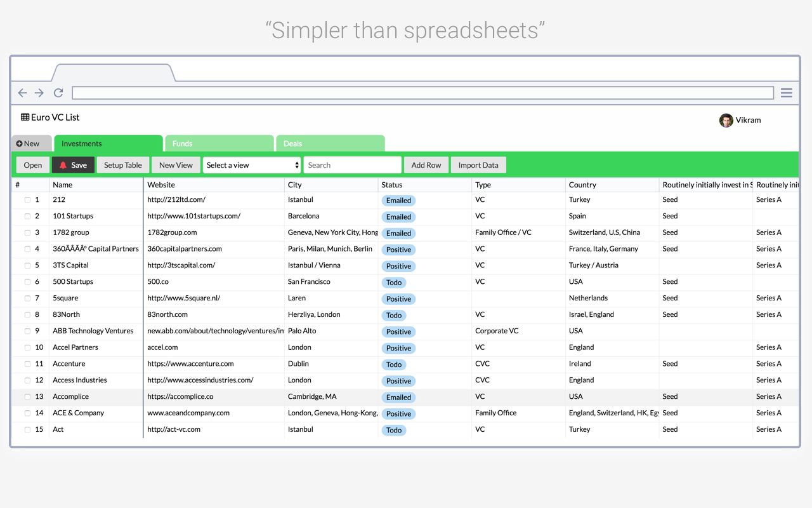Open Setup Table settings
The image size is (812, 508).
click(123, 165)
